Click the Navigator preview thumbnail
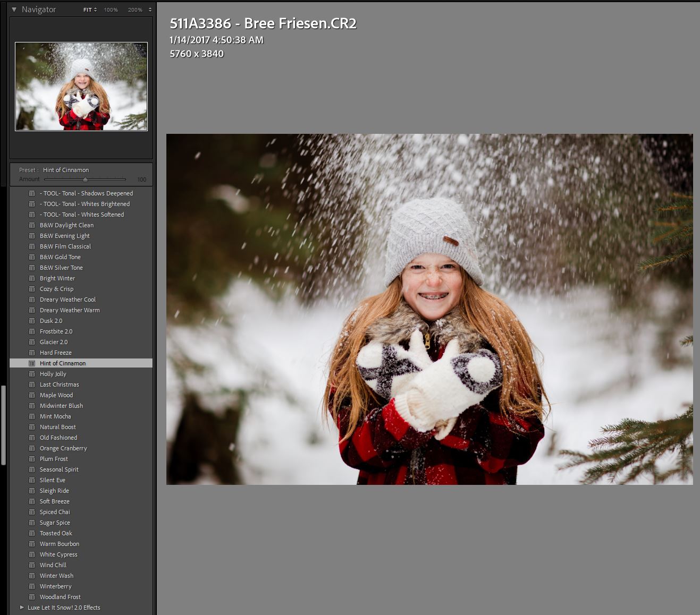The image size is (700, 615). point(81,87)
